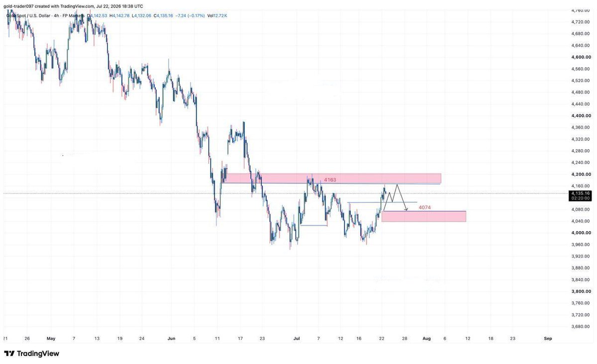
Task: Click the 4,320.00 price axis label
Action: pyautogui.click(x=581, y=139)
